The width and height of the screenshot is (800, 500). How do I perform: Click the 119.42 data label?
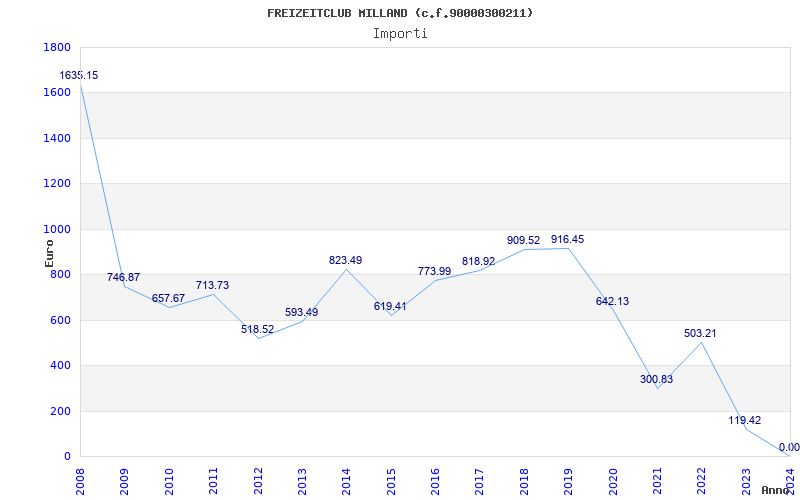point(745,420)
